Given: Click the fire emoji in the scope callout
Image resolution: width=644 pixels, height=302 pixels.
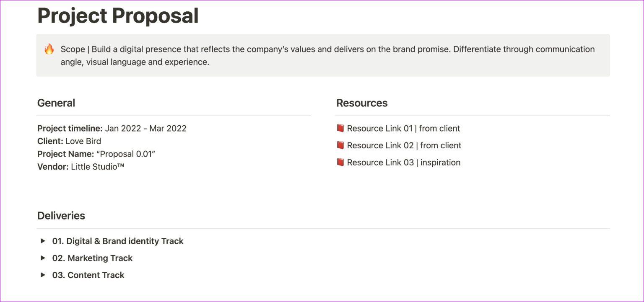Looking at the screenshot, I should [x=49, y=49].
